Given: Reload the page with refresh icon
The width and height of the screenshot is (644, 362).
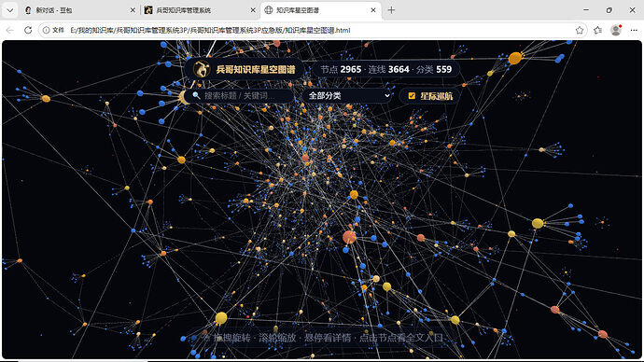Looking at the screenshot, I should click(x=28, y=30).
